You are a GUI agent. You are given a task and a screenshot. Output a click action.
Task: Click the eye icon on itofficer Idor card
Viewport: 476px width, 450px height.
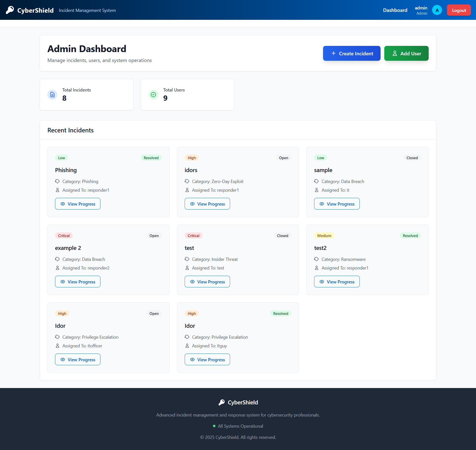[x=63, y=360]
